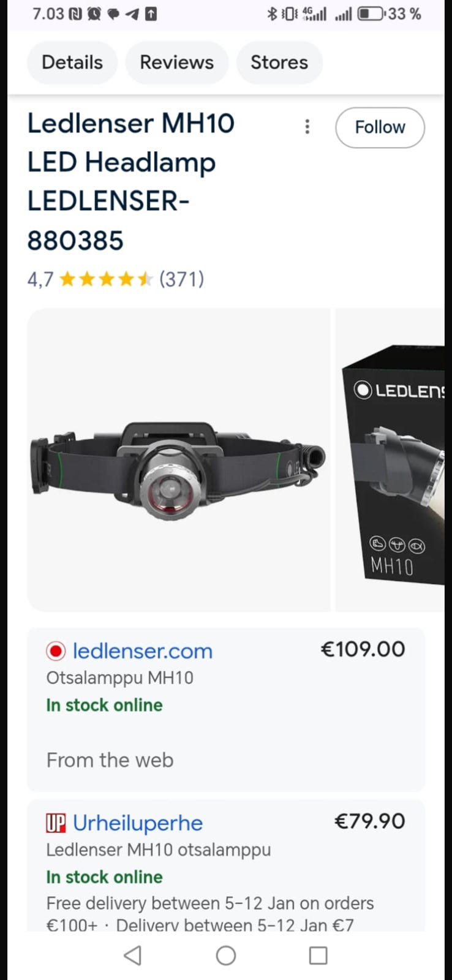
Task: Tap the Bluetooth status icon
Action: [x=272, y=13]
